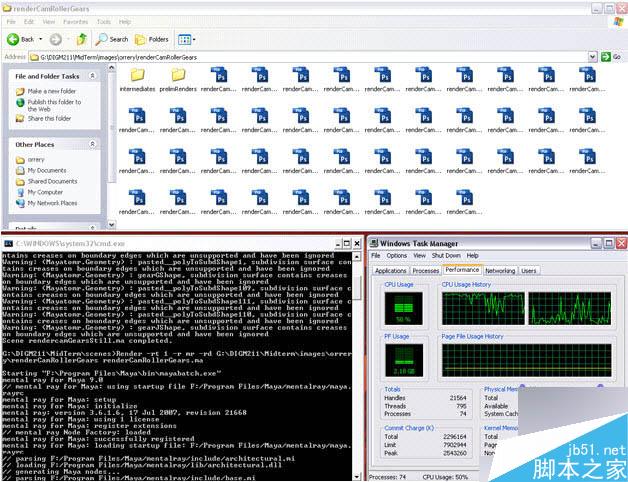Screen dimensions: 628x482
Task: Select the prelimRenders folder icon
Action: [x=178, y=75]
